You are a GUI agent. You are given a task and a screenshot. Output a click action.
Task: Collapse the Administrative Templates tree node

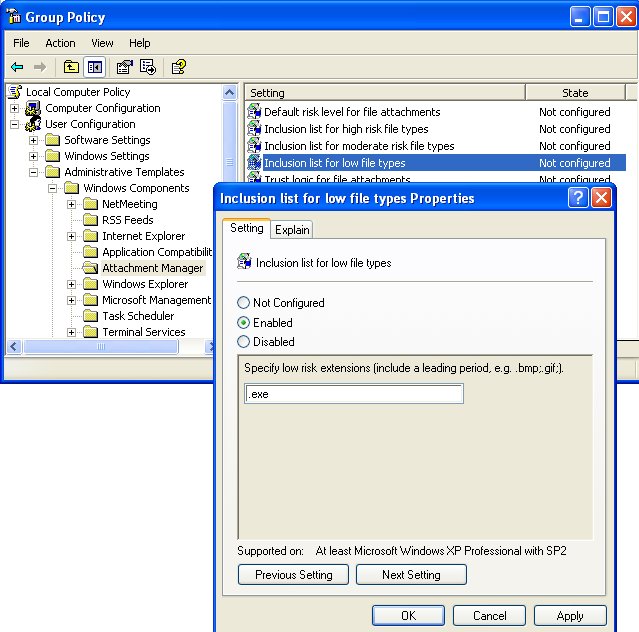34,172
